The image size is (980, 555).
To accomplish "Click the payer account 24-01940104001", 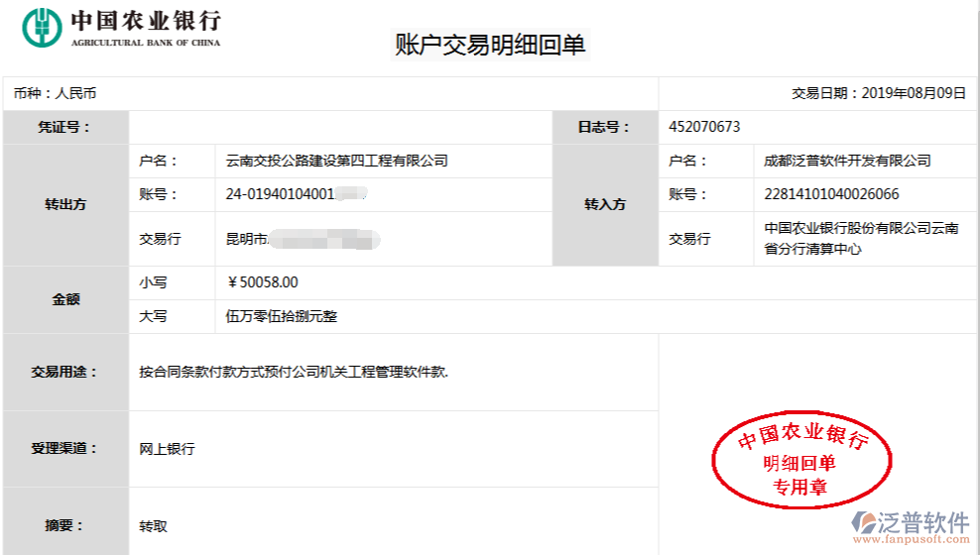I will (280, 194).
